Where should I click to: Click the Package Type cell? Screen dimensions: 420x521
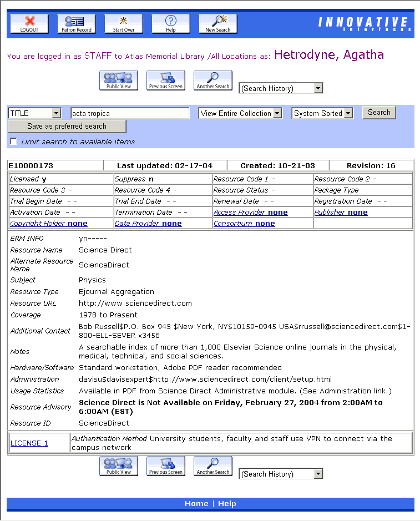point(363,190)
